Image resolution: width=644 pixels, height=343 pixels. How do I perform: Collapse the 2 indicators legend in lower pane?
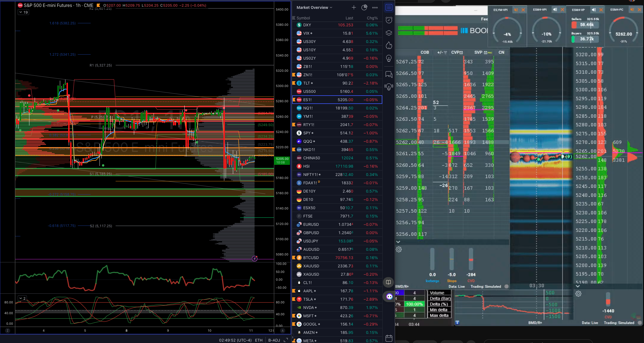22,298
